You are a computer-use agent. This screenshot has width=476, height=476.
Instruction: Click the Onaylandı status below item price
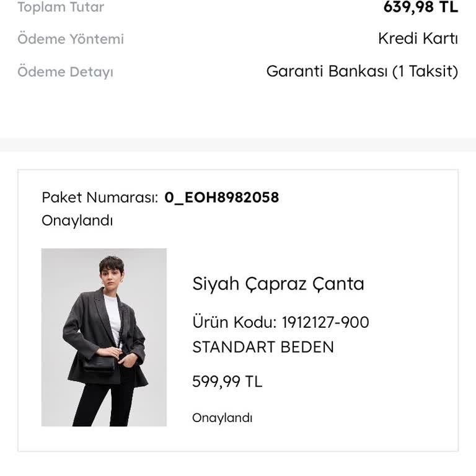pos(223,418)
